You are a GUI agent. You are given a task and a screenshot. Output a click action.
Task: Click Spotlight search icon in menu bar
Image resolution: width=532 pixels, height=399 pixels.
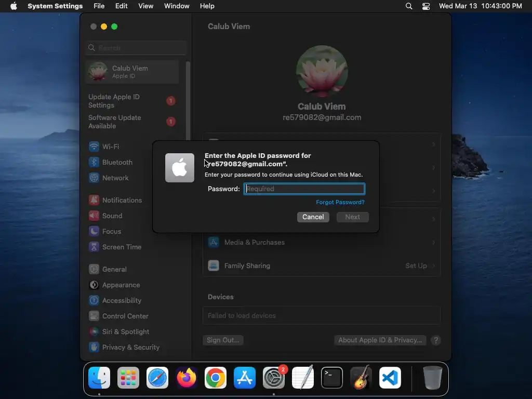(x=409, y=6)
